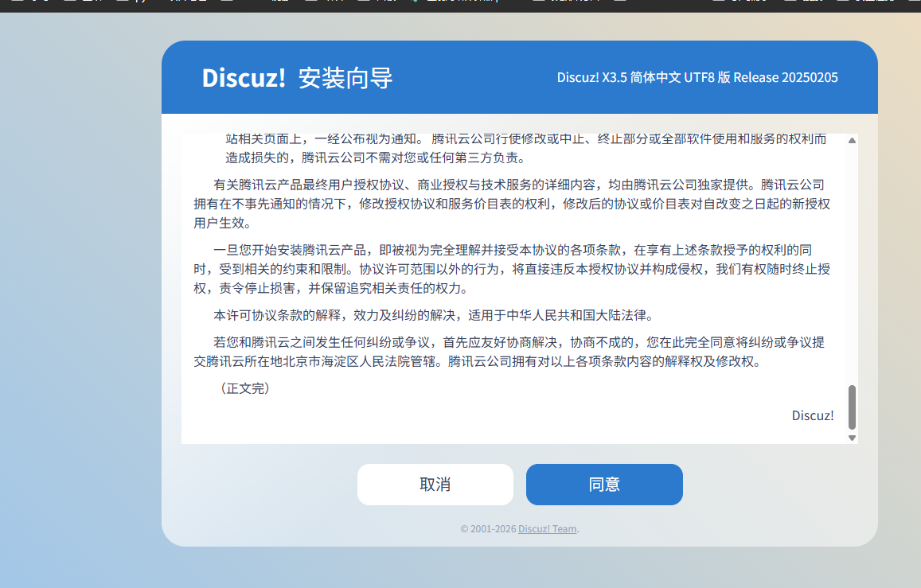This screenshot has height=588, width=921.
Task: Click the "© 2001-2026" copyright text
Action: tap(488, 529)
